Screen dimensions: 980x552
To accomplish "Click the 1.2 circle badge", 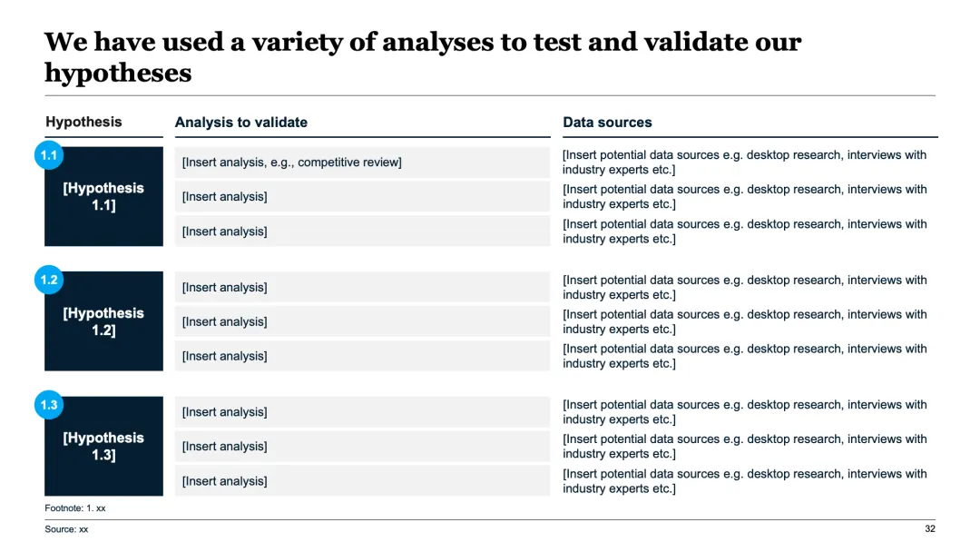I will [x=49, y=281].
